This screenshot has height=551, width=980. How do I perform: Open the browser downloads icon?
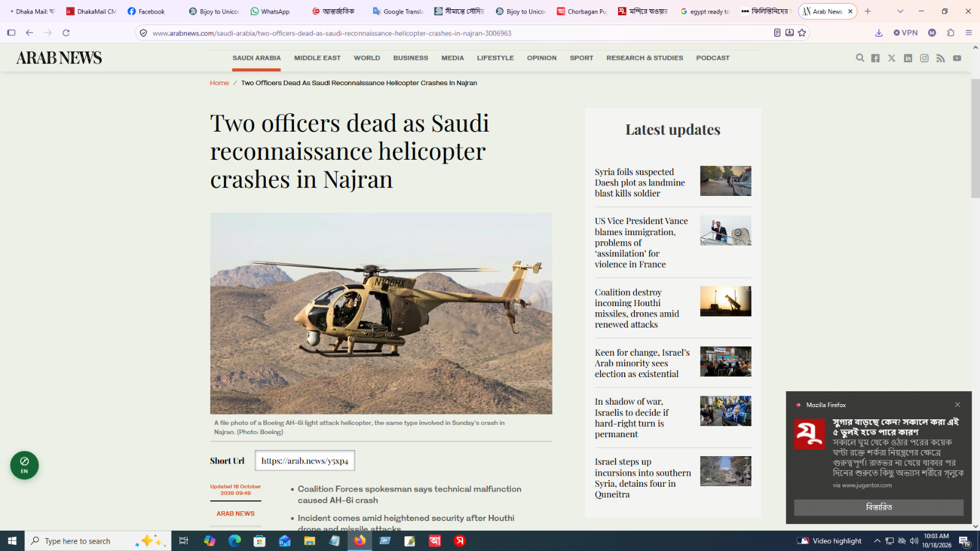879,33
